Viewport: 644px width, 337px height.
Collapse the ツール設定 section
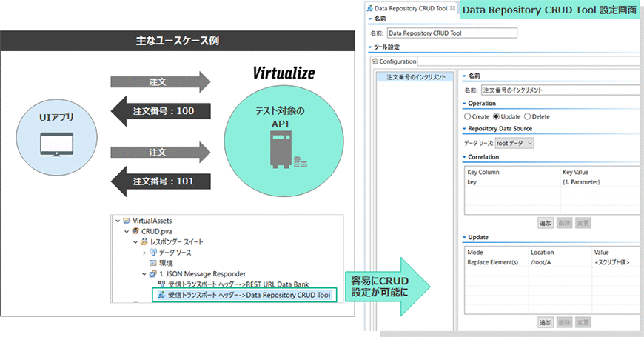[x=370, y=47]
